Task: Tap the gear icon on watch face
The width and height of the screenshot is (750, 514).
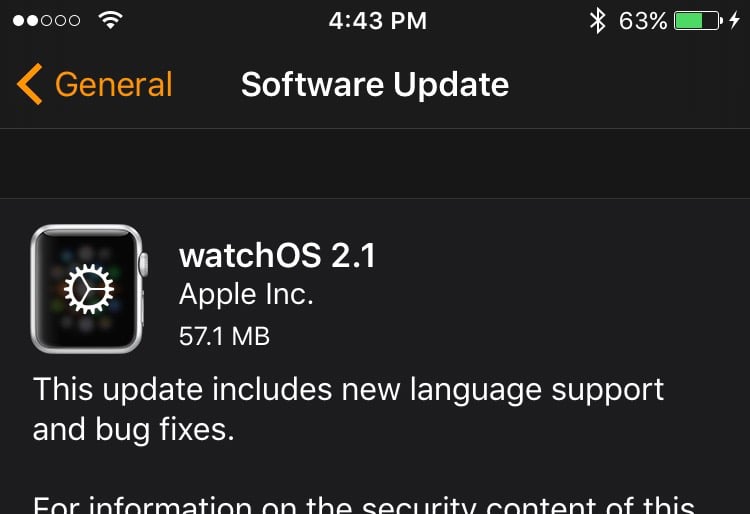Action: 89,289
